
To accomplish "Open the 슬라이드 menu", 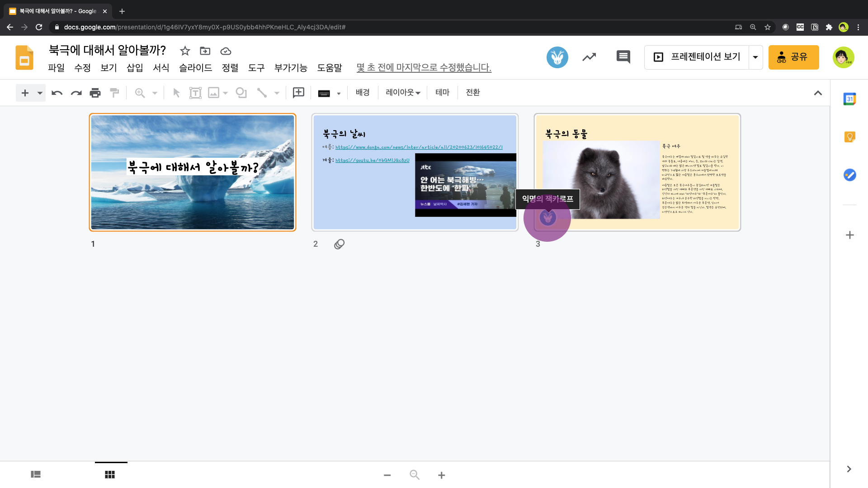I will tap(195, 68).
